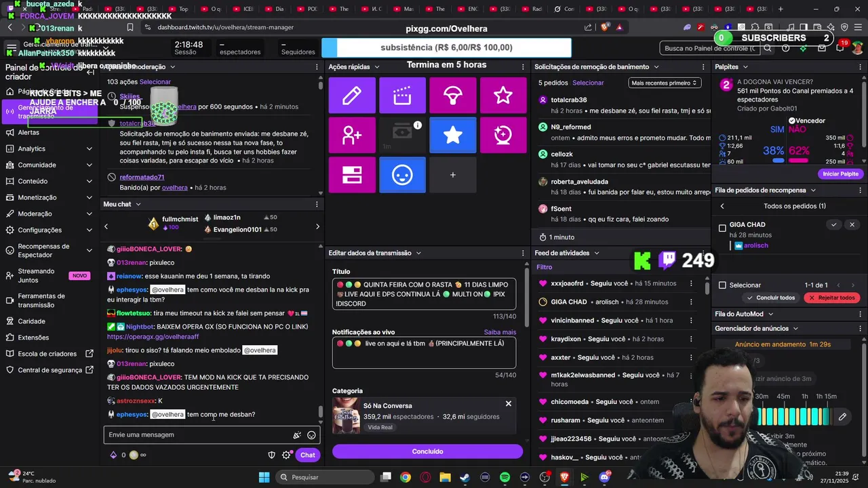Send message with the Chat button
The width and height of the screenshot is (868, 488).
(307, 455)
